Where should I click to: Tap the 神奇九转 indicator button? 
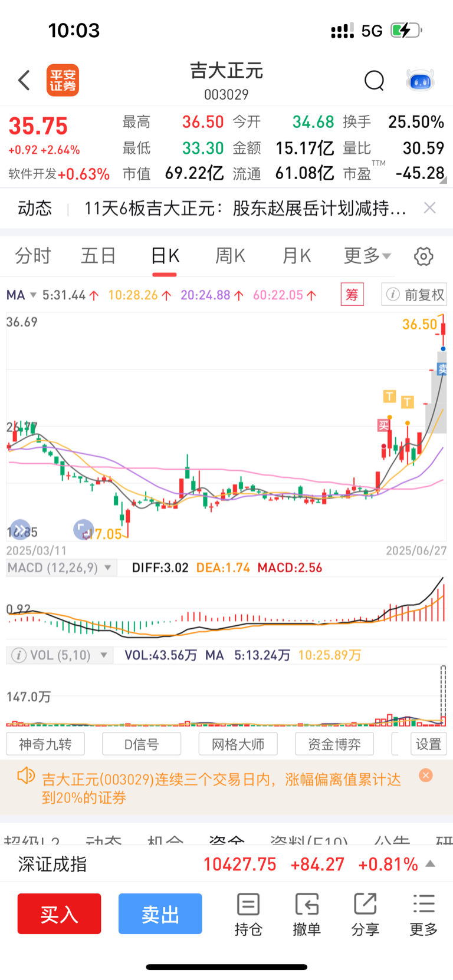tap(45, 744)
